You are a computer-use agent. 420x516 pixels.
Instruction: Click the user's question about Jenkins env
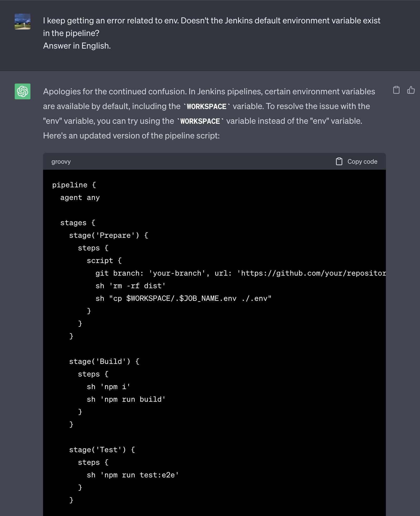211,27
